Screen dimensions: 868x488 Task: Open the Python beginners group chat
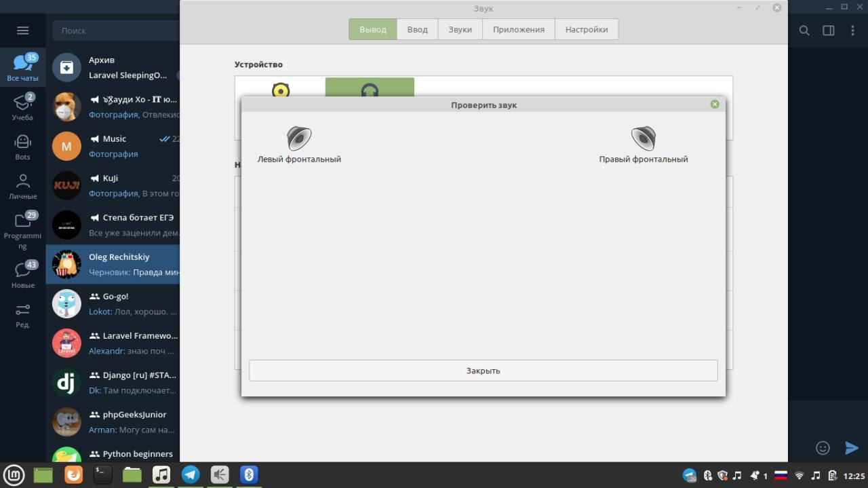[x=113, y=452]
